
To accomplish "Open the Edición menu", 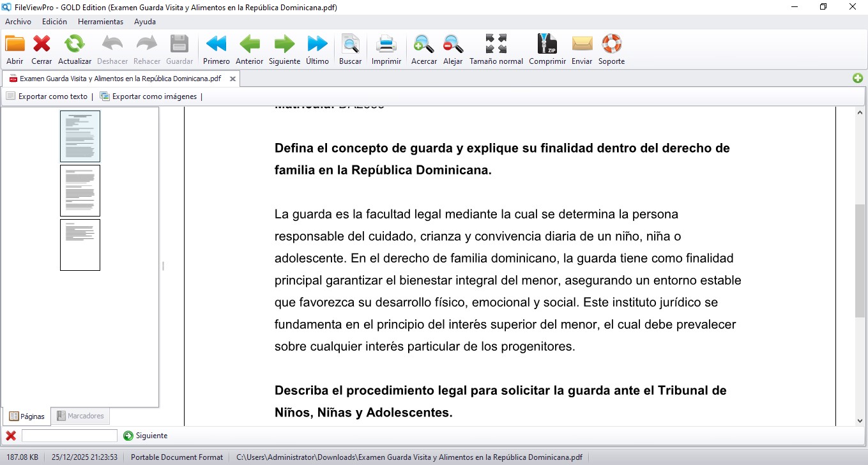I will point(54,21).
